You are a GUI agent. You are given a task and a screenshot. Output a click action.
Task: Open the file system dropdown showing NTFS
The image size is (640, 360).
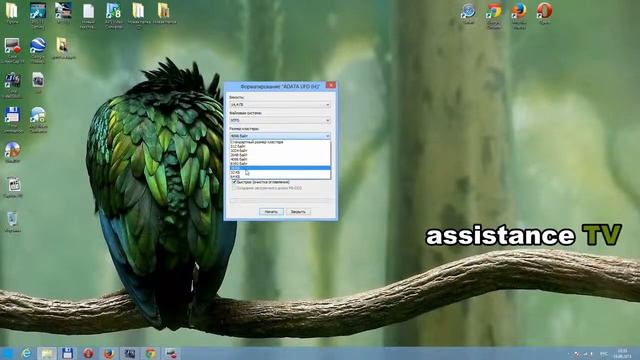coord(280,120)
